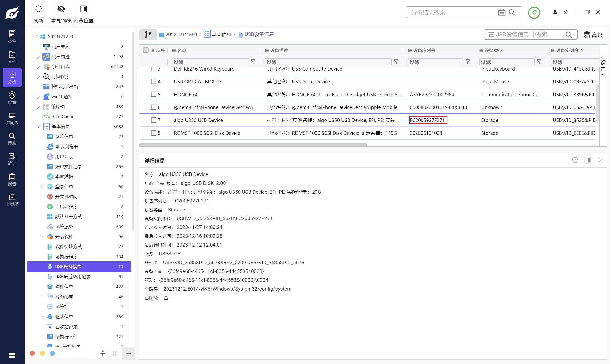
Task: Open the 工具箱 sidebar icon
Action: [x=12, y=200]
